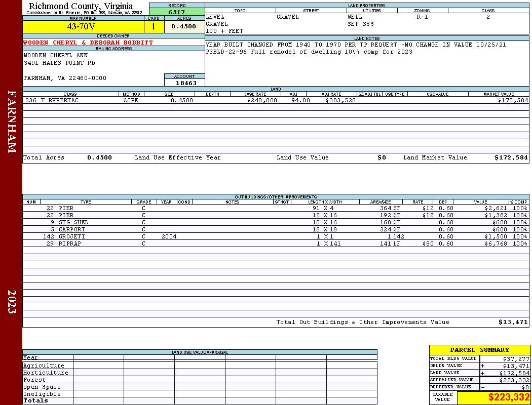The height and width of the screenshot is (405, 532).
Task: Click the Land Market Value total $172,584
Action: pos(511,157)
